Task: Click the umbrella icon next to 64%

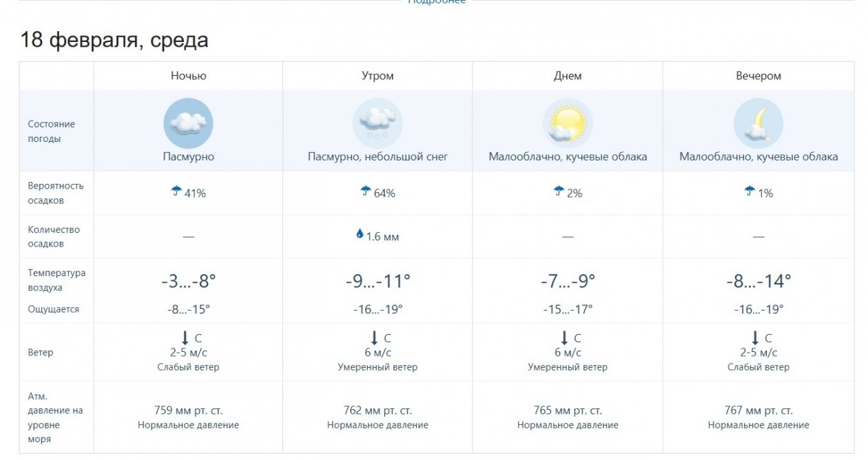Action: pos(366,191)
